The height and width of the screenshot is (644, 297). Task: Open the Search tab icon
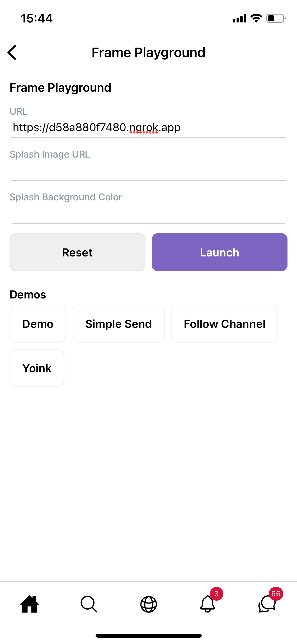tap(89, 604)
